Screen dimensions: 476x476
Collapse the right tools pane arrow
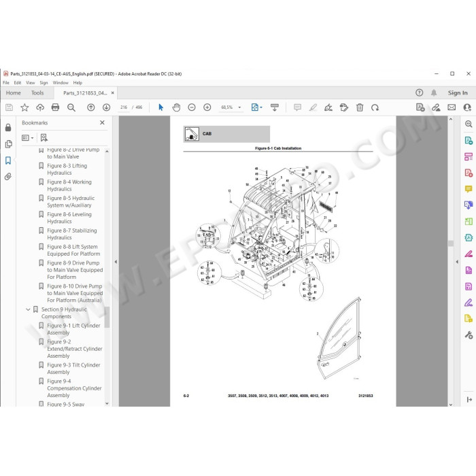(457, 261)
